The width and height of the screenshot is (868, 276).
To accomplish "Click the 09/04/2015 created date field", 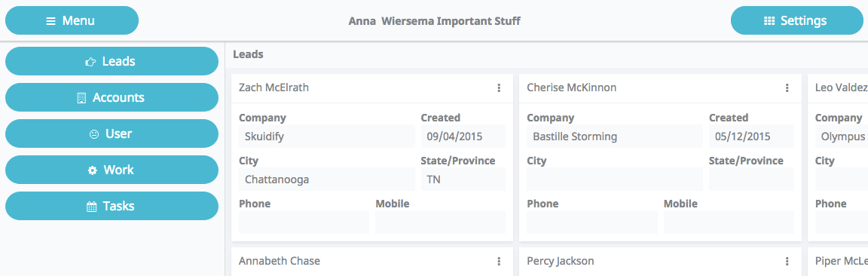I will [463, 136].
